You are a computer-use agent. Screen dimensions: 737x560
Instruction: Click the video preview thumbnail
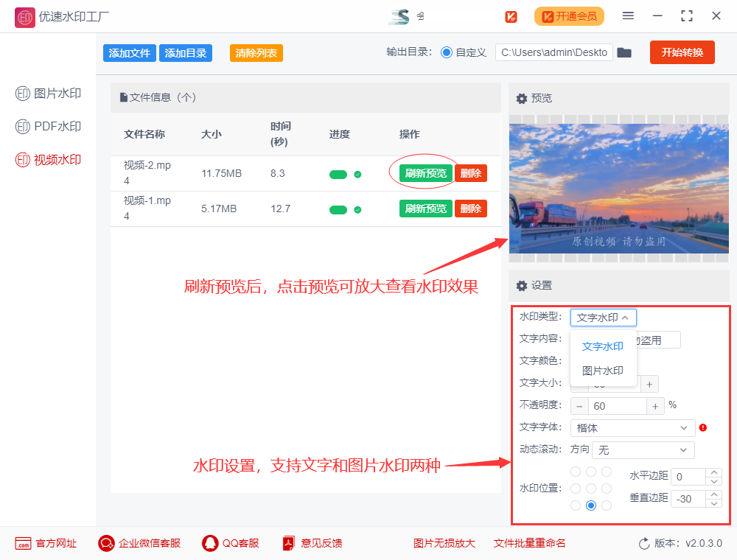pos(619,186)
